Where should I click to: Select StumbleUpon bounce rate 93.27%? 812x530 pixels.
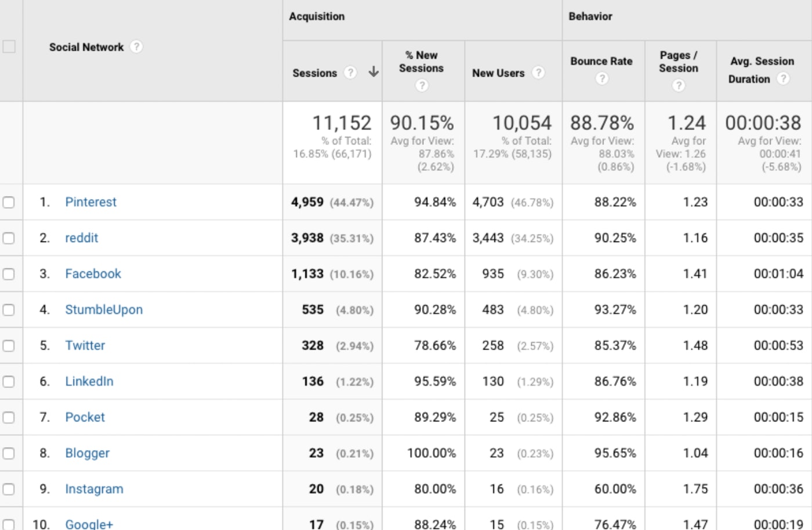615,310
